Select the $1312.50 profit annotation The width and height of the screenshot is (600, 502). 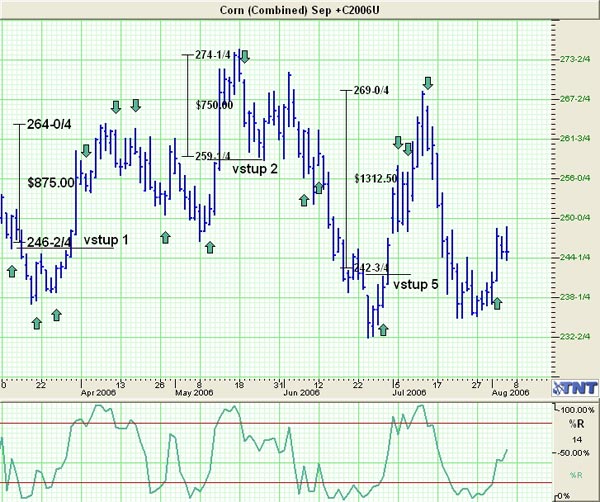(376, 178)
